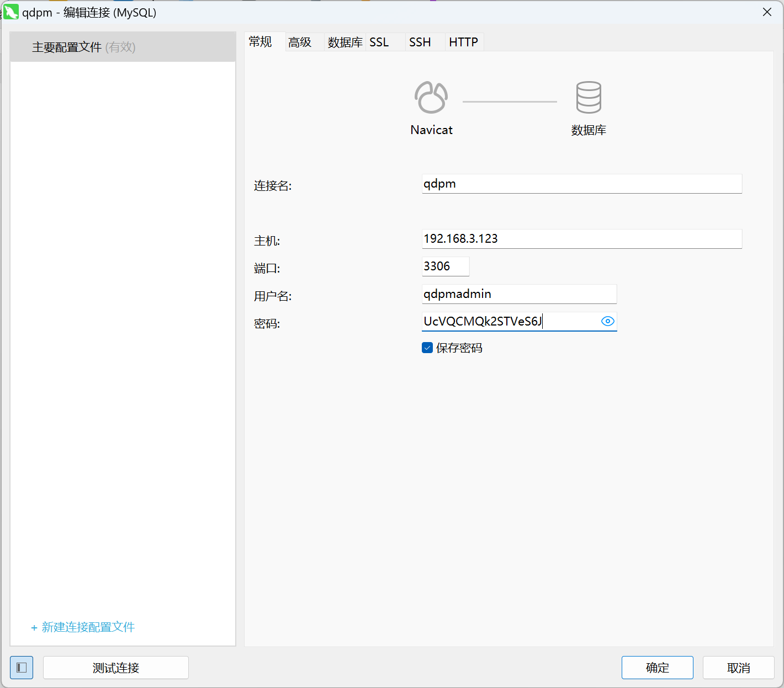Open the 数据库 tab
This screenshot has width=784, height=688.
(345, 42)
